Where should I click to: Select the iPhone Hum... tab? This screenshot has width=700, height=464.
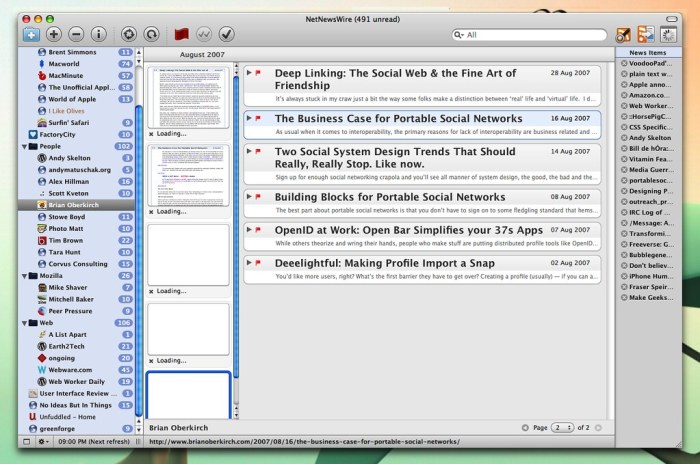click(650, 276)
